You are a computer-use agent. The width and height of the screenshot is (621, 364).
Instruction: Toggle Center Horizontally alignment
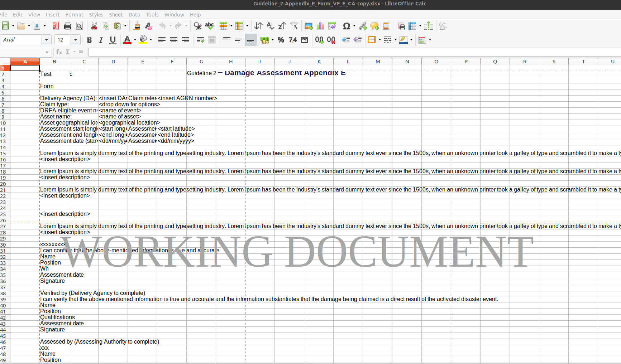[x=174, y=40]
